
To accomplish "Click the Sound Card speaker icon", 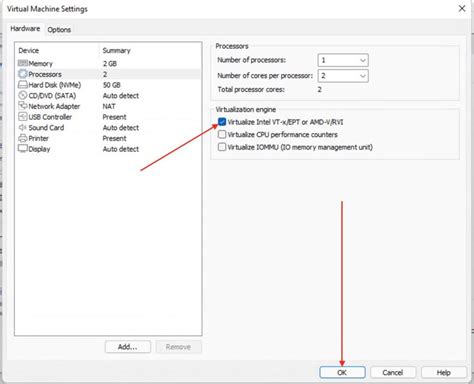I will [23, 127].
